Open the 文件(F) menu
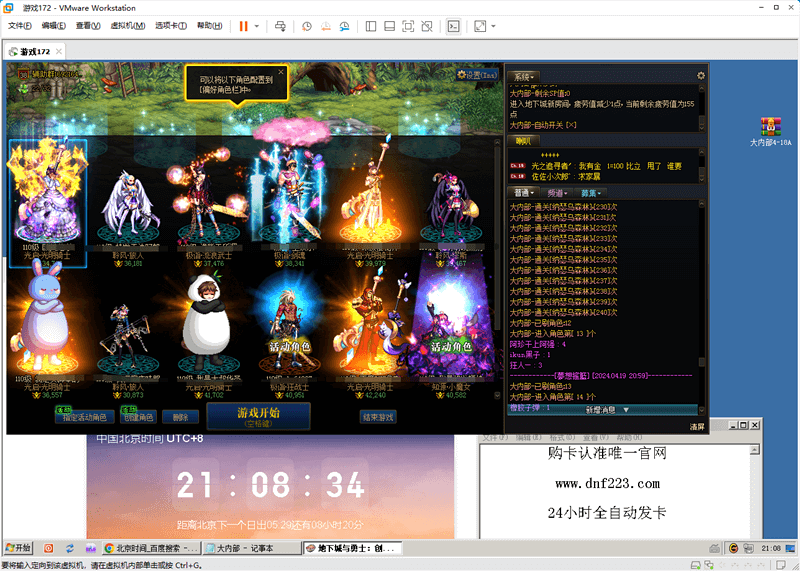This screenshot has height=571, width=800. click(x=20, y=26)
